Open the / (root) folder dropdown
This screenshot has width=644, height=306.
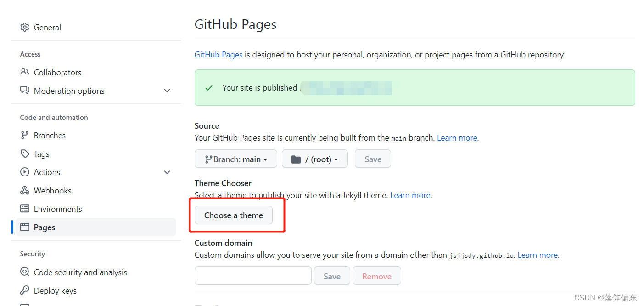click(x=314, y=159)
